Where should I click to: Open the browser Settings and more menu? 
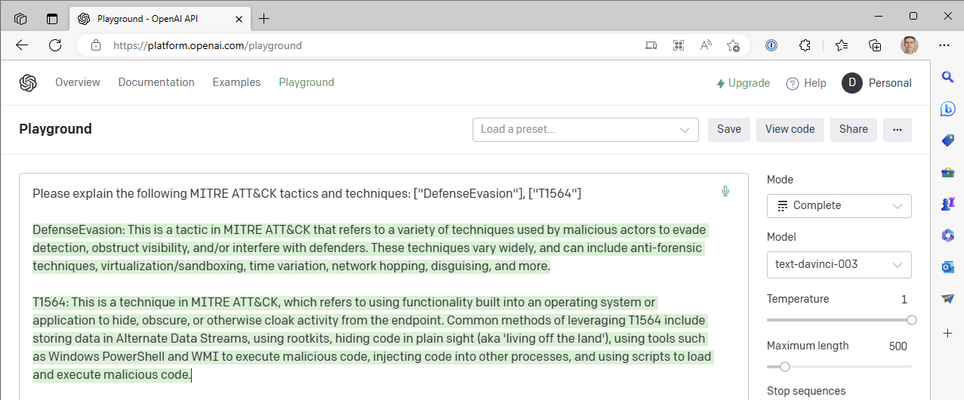(x=944, y=45)
